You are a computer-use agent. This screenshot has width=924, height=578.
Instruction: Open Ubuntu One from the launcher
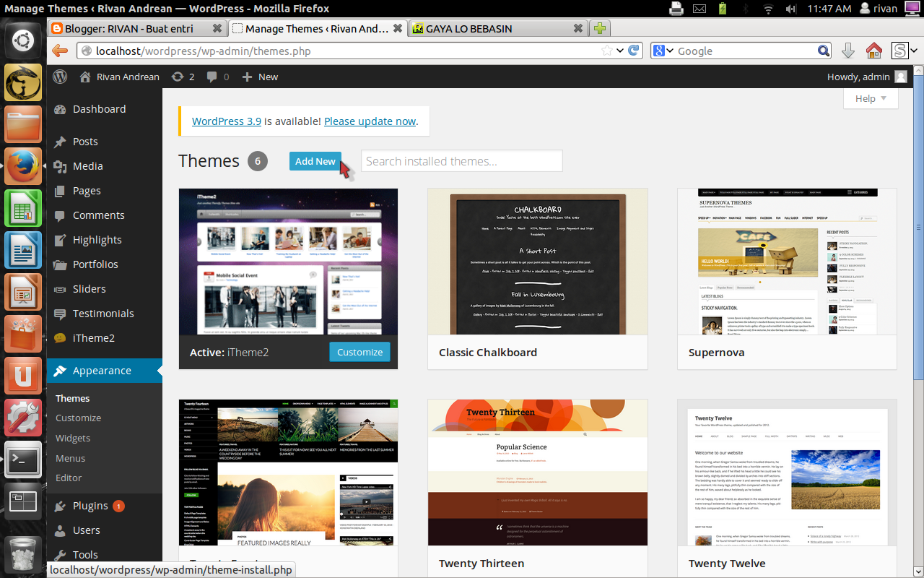pos(23,376)
